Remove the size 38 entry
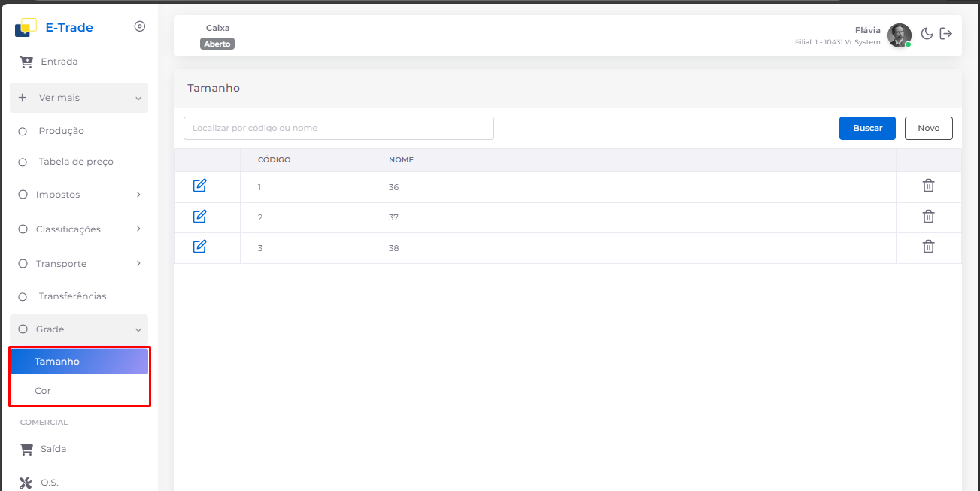Screen dimensions: 980x491 pyautogui.click(x=928, y=247)
